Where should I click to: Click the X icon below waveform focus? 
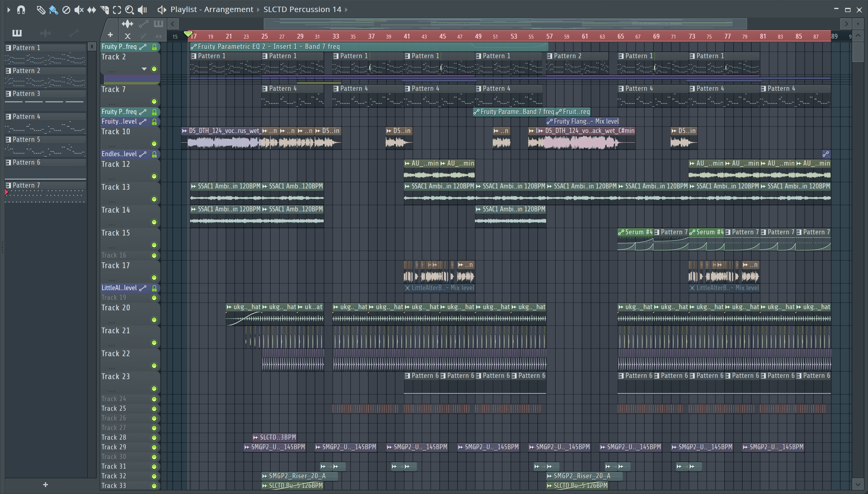(127, 36)
